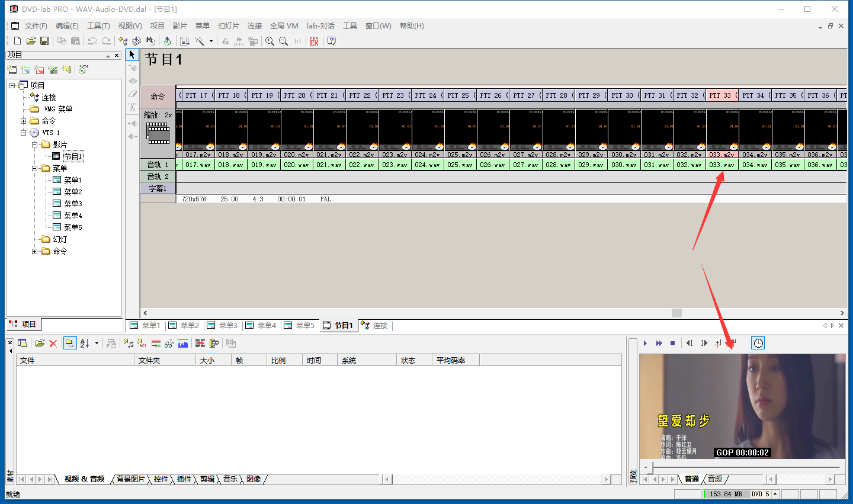Step to previous frame in preview
The image size is (853, 504).
[690, 343]
